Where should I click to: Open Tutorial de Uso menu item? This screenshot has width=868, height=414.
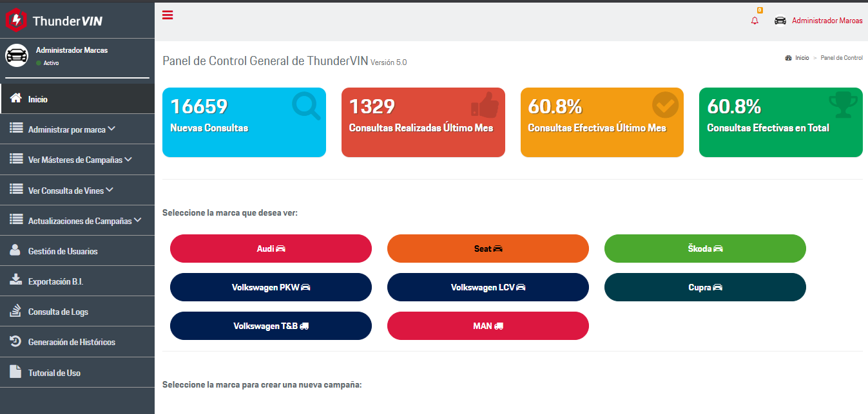click(77, 373)
